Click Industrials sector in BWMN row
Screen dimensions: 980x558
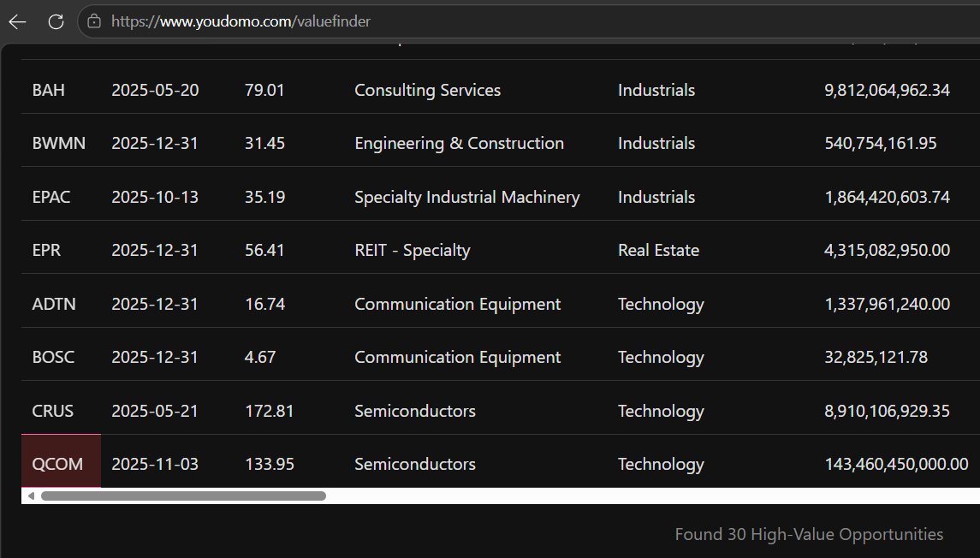click(x=656, y=143)
